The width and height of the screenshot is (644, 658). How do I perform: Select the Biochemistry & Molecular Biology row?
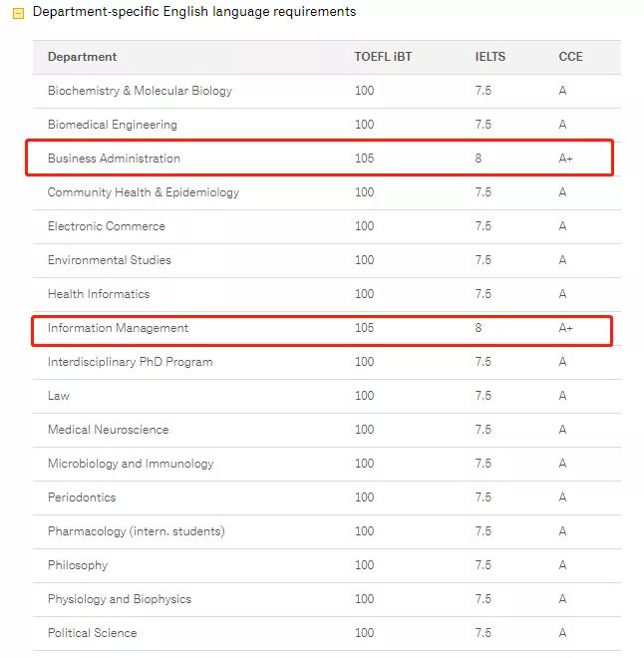tap(140, 91)
